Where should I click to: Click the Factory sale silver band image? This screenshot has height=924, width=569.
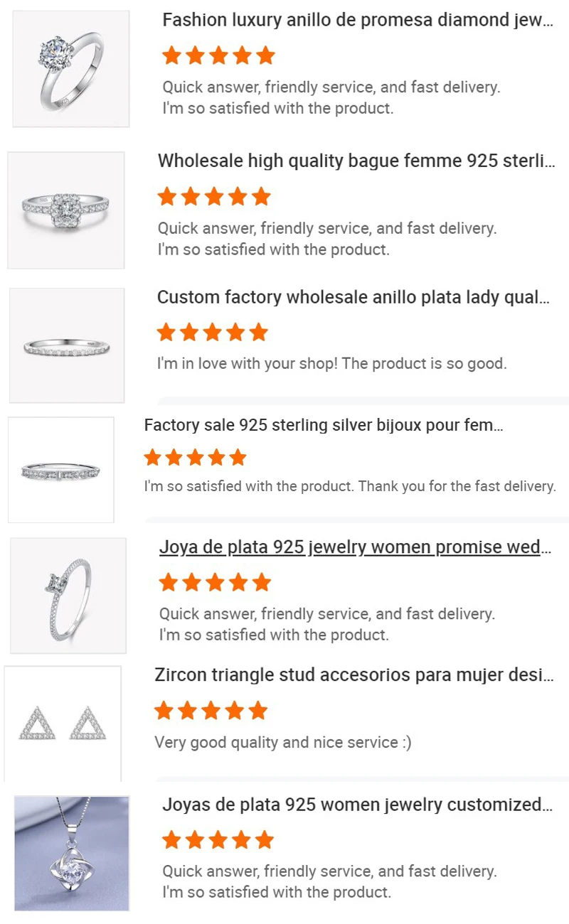pos(61,470)
